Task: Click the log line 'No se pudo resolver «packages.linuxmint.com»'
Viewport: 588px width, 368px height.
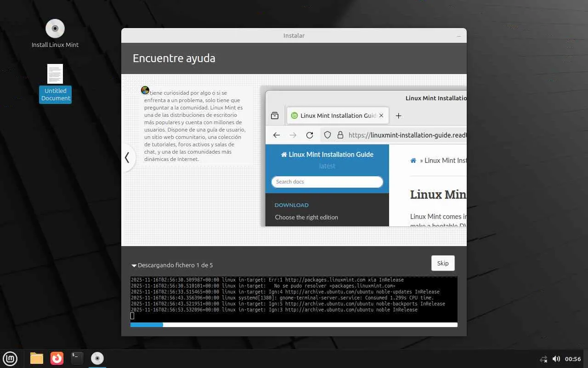Action: (334, 286)
